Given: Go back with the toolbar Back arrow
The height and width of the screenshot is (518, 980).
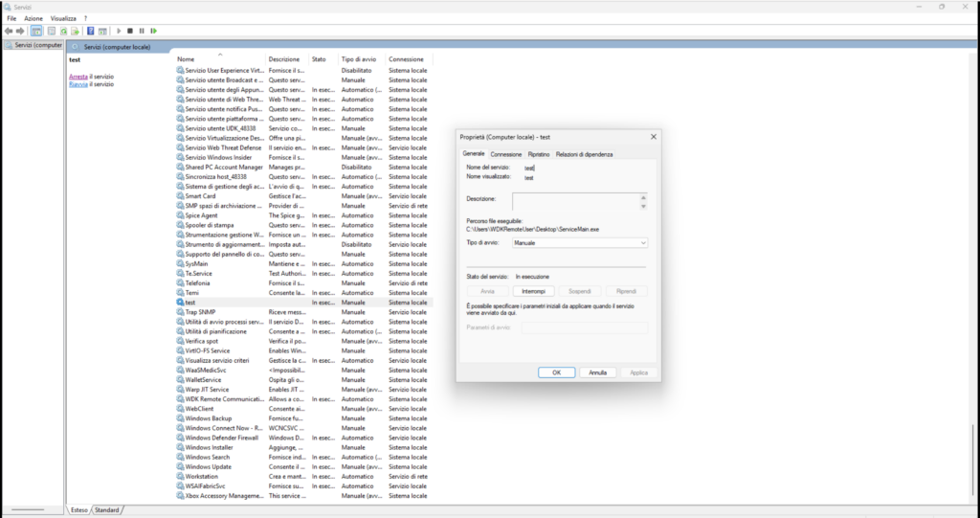Looking at the screenshot, I should click(8, 31).
